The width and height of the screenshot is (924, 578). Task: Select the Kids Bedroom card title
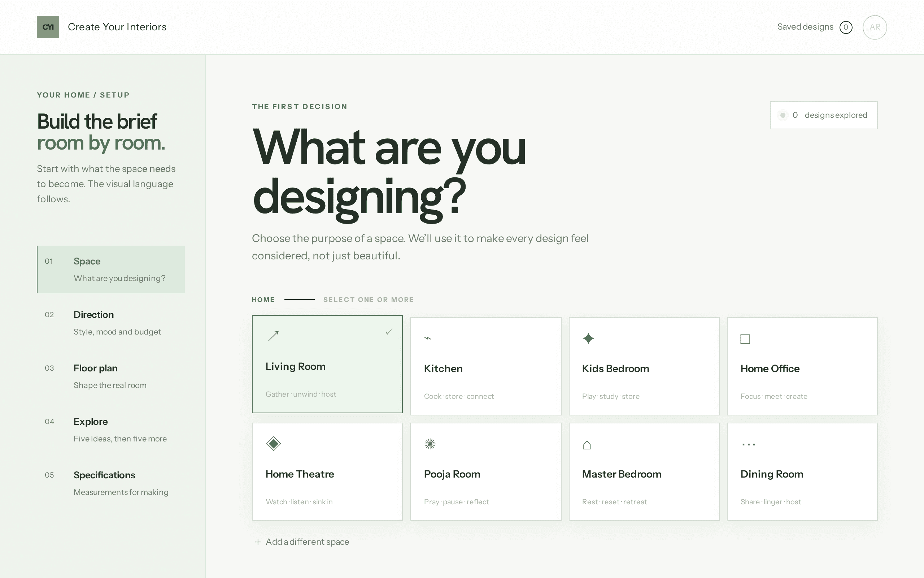(x=615, y=368)
